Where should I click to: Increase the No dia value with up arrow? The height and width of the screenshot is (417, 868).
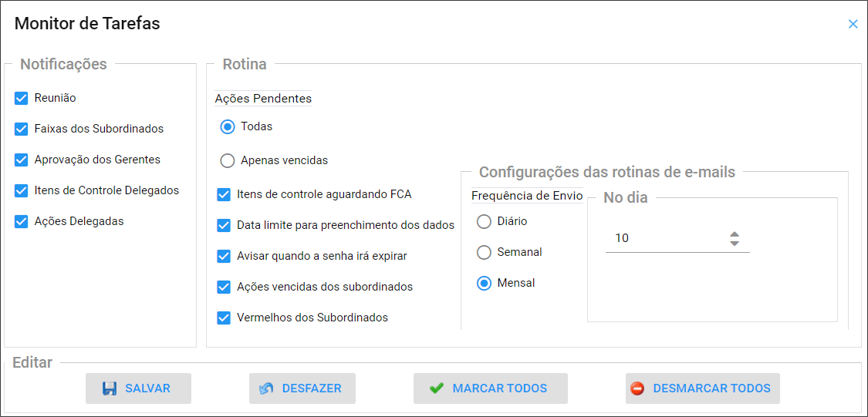pos(734,234)
